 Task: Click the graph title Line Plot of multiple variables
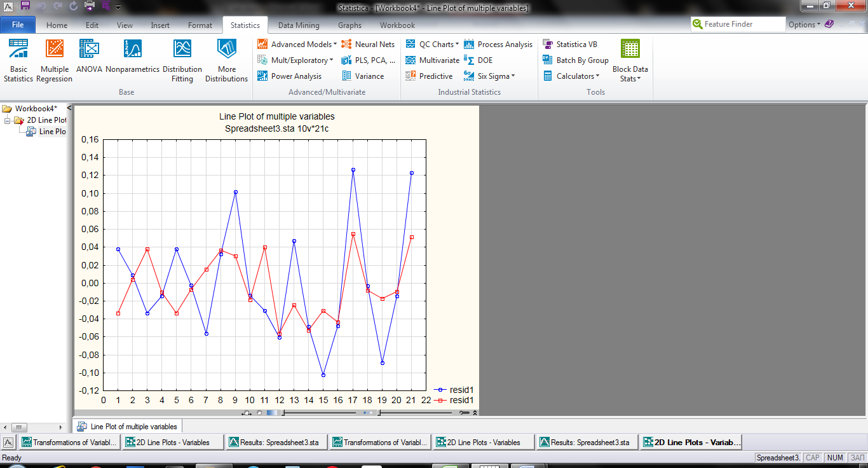click(276, 116)
